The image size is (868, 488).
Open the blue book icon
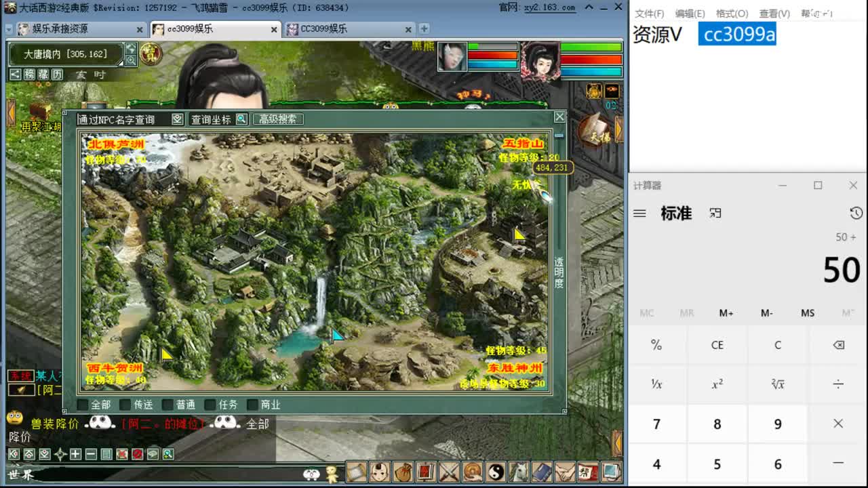click(x=542, y=472)
